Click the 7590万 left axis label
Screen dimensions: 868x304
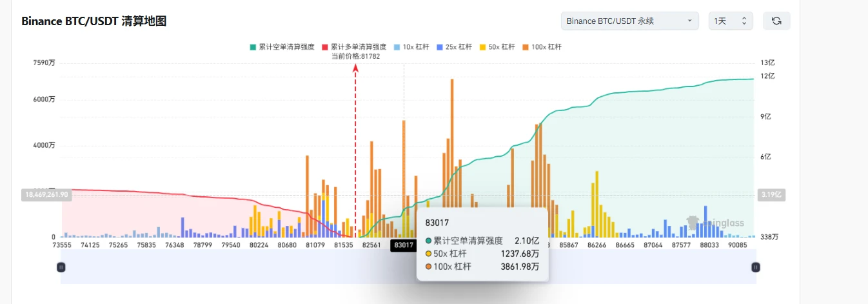tap(44, 63)
